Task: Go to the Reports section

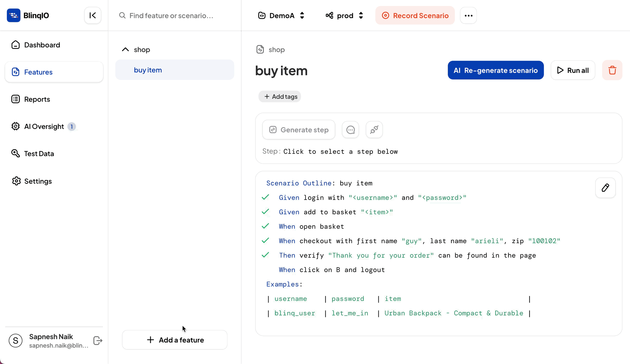Action: pyautogui.click(x=37, y=99)
